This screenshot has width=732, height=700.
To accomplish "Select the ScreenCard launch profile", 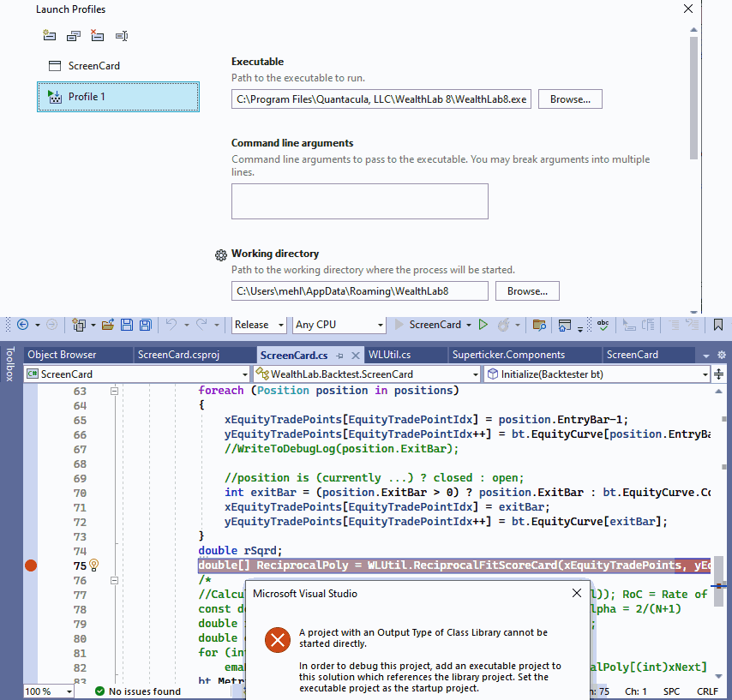I will point(93,66).
